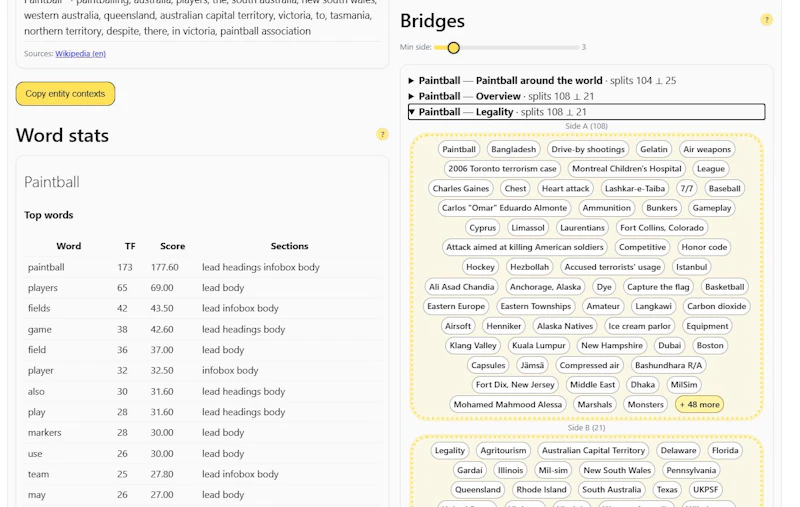Select the Lashkar-e-Taiba chip
Viewport: 800px width, 507px height.
634,189
